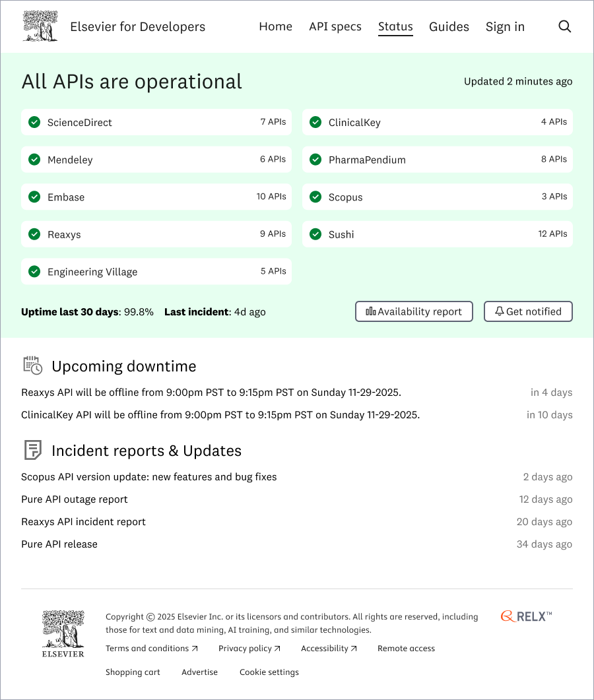Click the Get notified button
The image size is (594, 700).
pyautogui.click(x=529, y=311)
